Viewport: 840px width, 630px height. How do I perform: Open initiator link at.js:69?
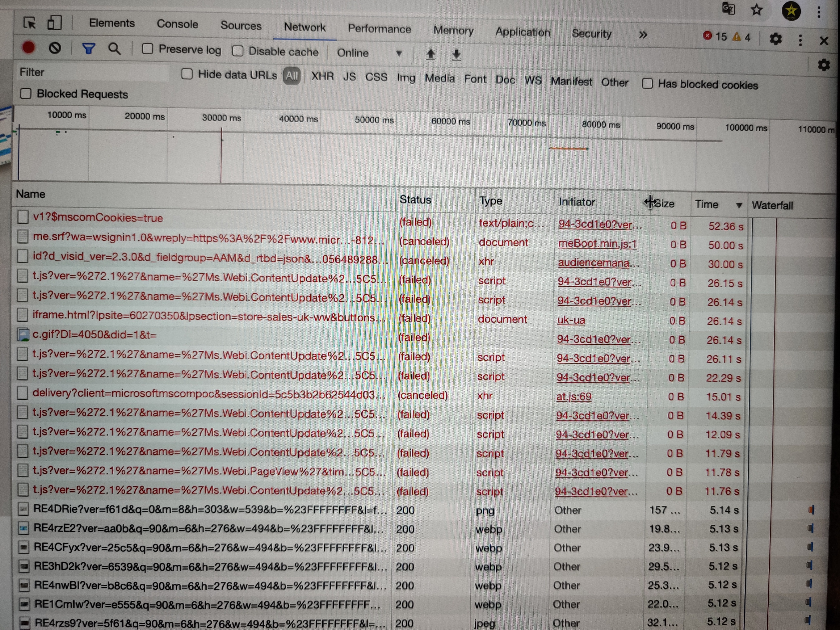tap(574, 396)
